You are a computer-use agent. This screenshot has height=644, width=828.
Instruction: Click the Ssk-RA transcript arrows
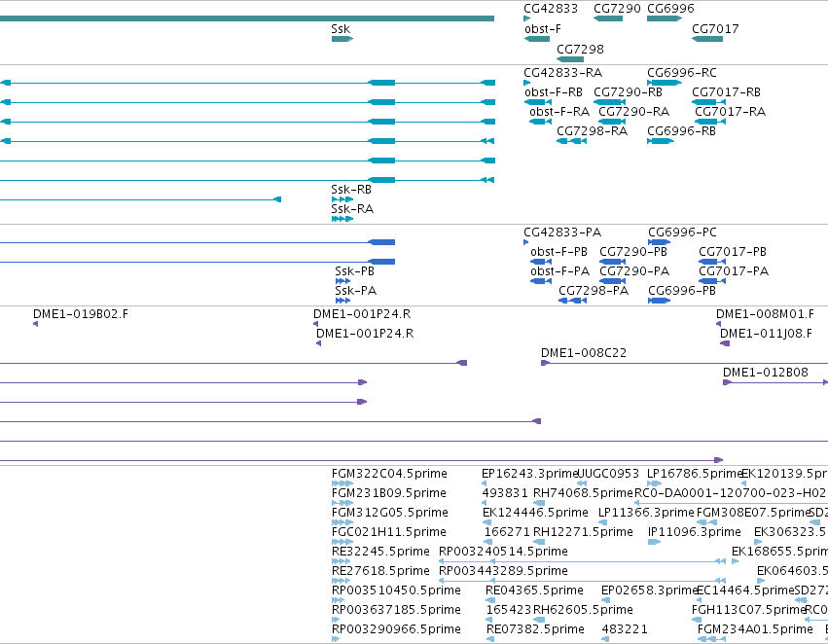(342, 219)
